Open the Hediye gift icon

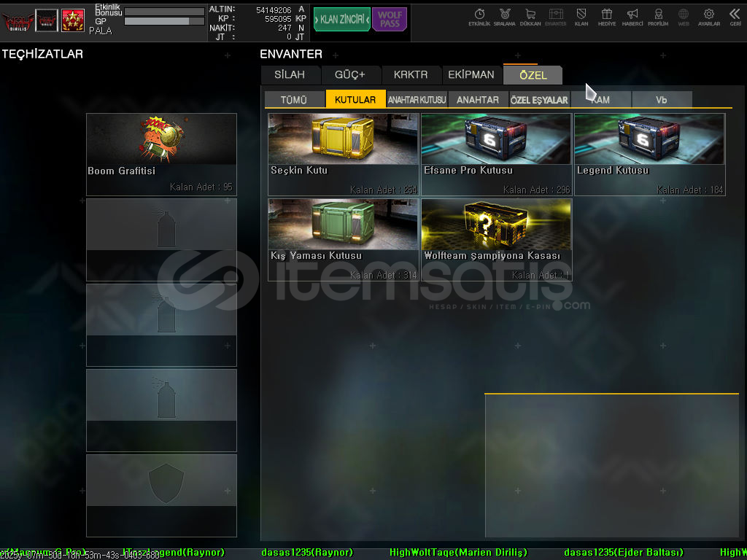pos(606,17)
